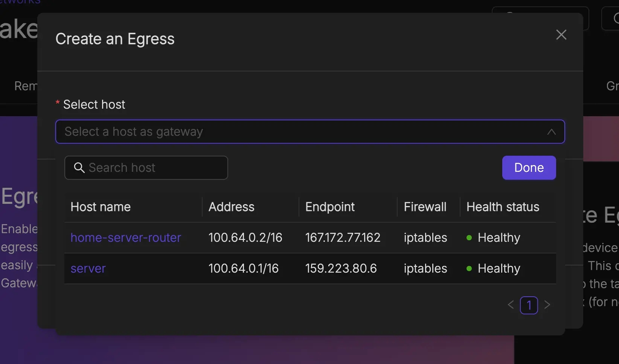Click the 159.223.80.6 endpoint cell
Image resolution: width=619 pixels, height=364 pixels.
pos(341,268)
